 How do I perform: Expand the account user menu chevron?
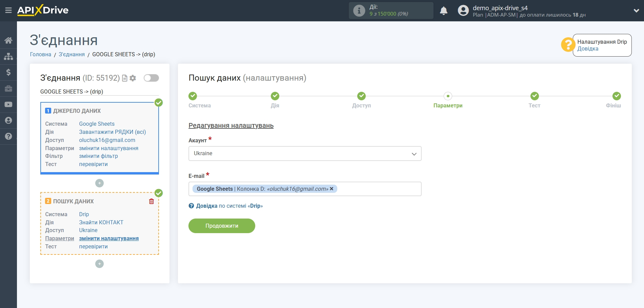tap(636, 11)
